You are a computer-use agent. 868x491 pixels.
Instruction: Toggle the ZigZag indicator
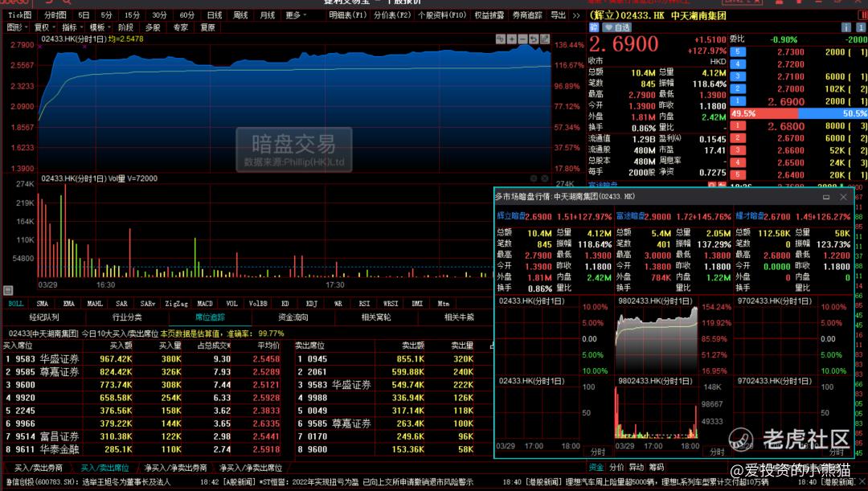(176, 303)
